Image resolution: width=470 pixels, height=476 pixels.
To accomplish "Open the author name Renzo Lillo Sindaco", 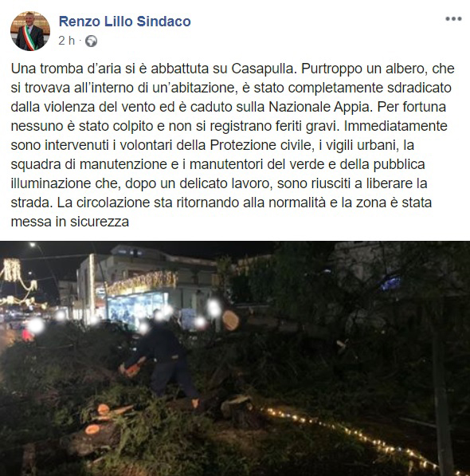I will (x=124, y=22).
